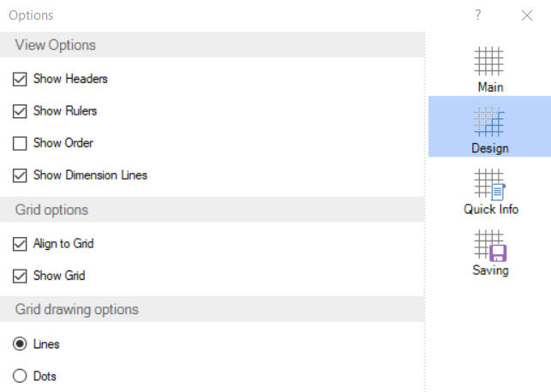Collapse the Grid drawing options header
Image resolution: width=551 pixels, height=392 pixels.
[x=76, y=309]
